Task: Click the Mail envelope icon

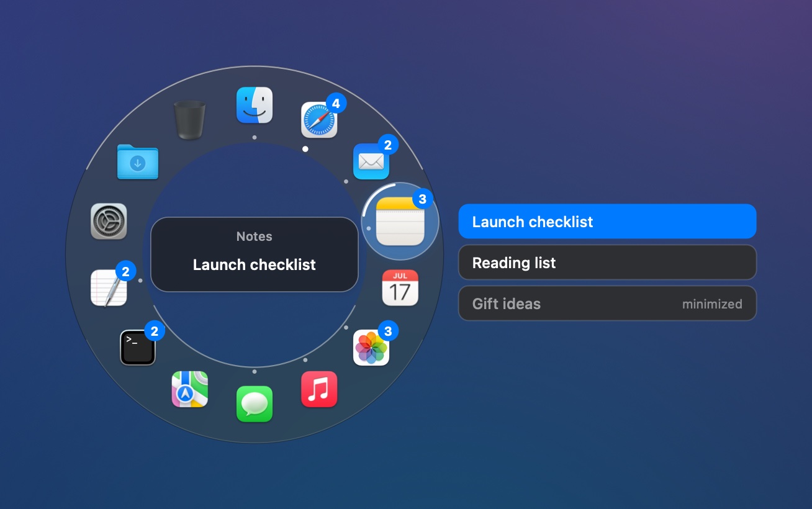Action: pos(371,161)
